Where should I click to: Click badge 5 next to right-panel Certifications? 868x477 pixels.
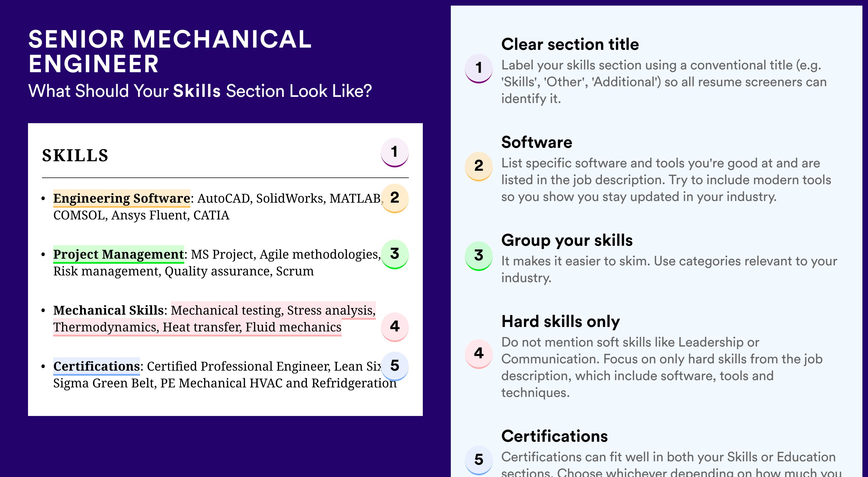[x=479, y=460]
